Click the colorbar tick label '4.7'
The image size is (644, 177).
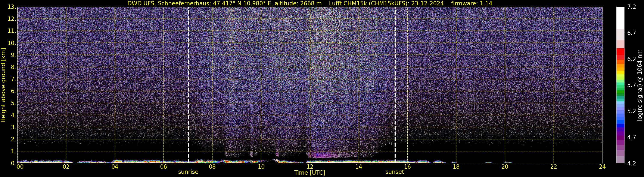pyautogui.click(x=632, y=137)
